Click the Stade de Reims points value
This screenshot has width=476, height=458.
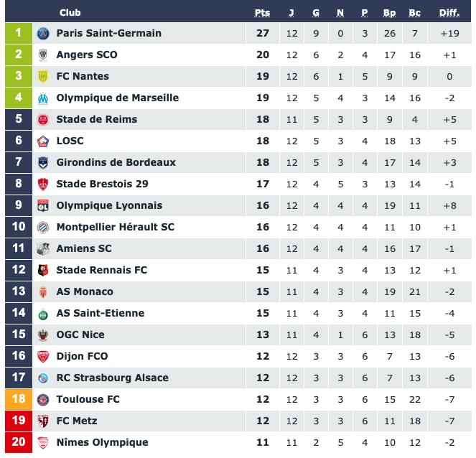263,120
